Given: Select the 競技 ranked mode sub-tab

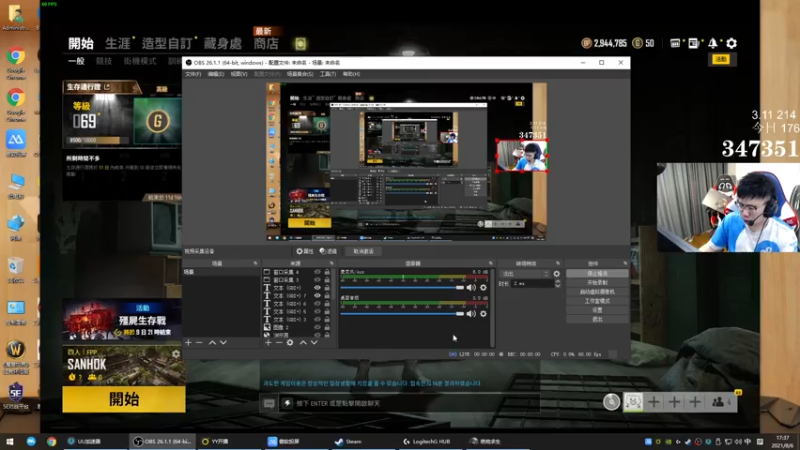Looking at the screenshot, I should click(104, 61).
